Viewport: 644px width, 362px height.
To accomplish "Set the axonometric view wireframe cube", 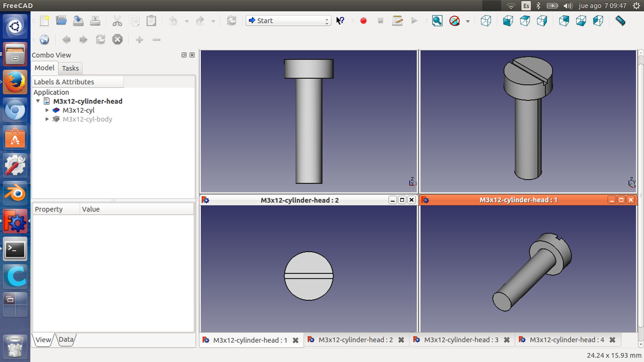I will click(486, 21).
